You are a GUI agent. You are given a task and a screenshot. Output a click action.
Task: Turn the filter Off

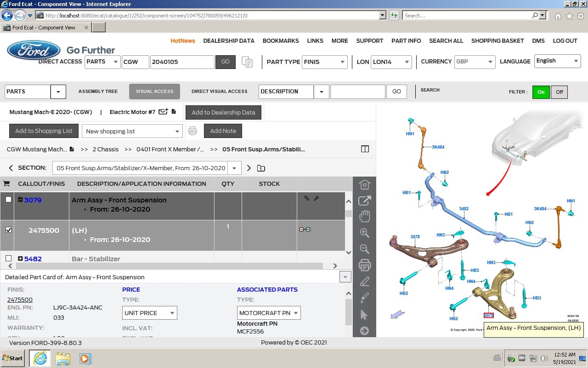(559, 92)
